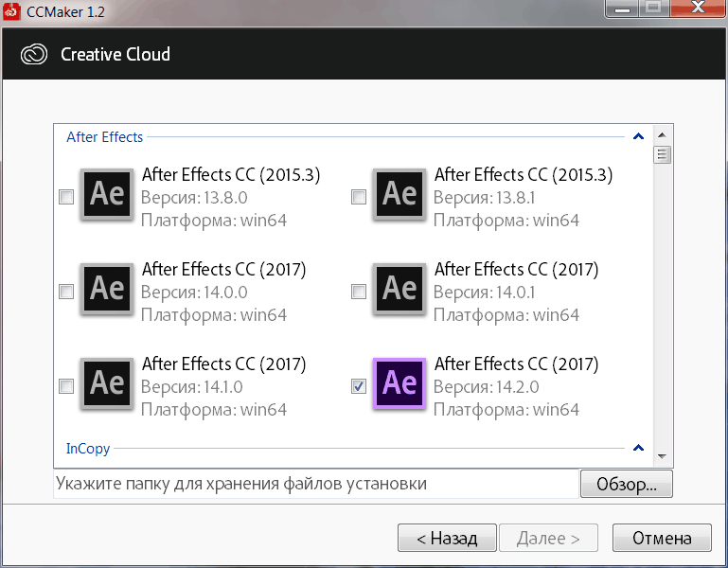Click the After Effects 13.8.1 Ae icon
Image resolution: width=728 pixels, height=568 pixels.
pyautogui.click(x=400, y=194)
